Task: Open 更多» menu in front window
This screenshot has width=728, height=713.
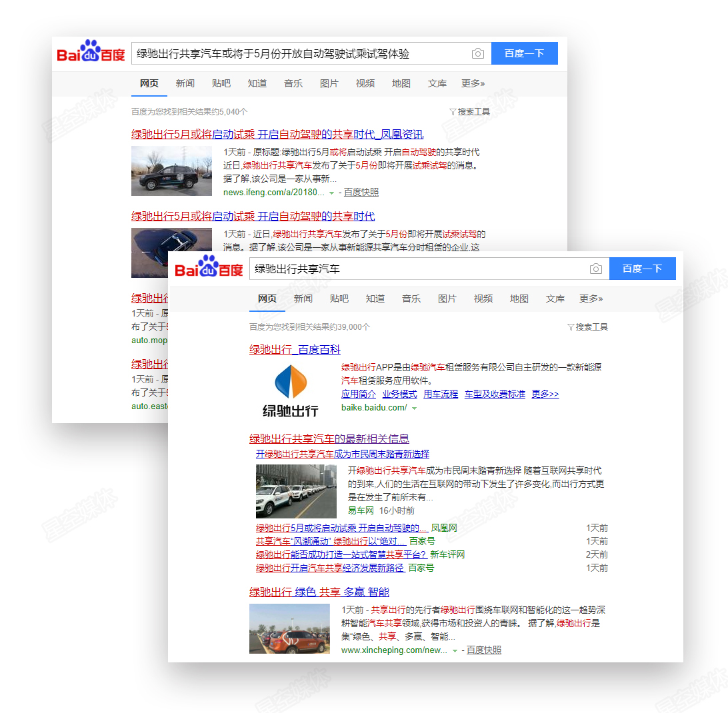Action: [591, 299]
